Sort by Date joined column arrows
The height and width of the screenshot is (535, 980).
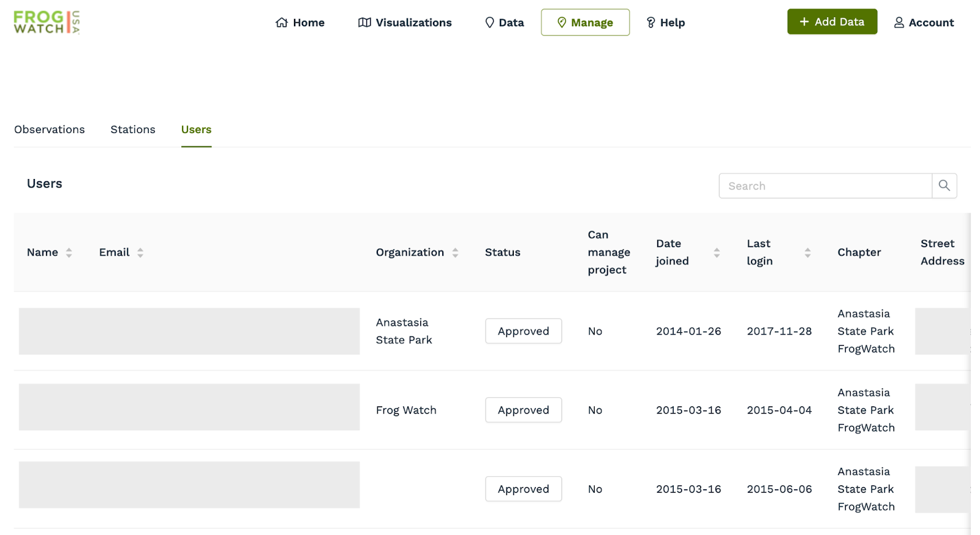point(716,252)
